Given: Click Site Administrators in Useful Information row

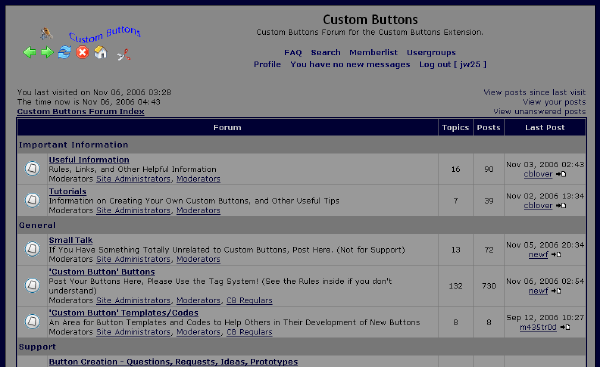Looking at the screenshot, I should pos(134,179).
